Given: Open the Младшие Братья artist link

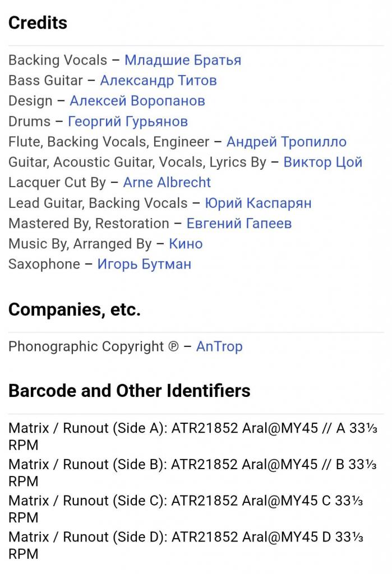Looking at the screenshot, I should [x=183, y=61].
